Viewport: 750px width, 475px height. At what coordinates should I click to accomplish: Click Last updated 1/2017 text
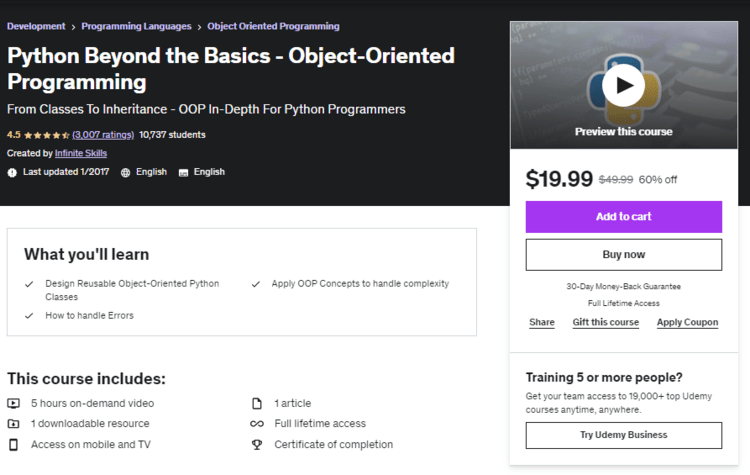click(x=66, y=172)
